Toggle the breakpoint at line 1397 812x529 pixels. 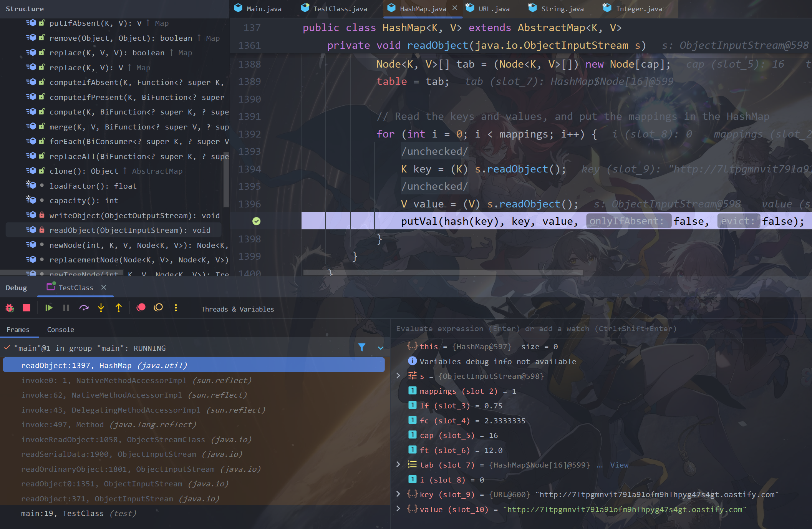tap(256, 221)
